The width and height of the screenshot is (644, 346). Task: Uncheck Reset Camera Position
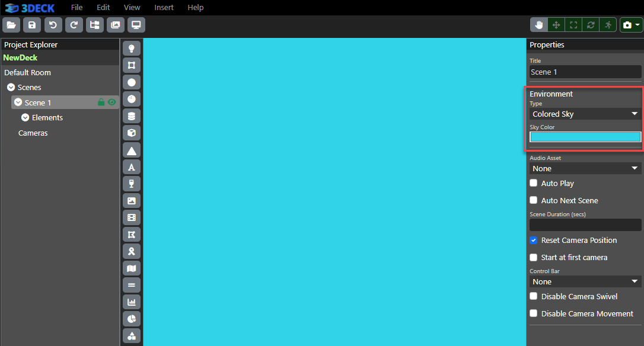(x=534, y=240)
